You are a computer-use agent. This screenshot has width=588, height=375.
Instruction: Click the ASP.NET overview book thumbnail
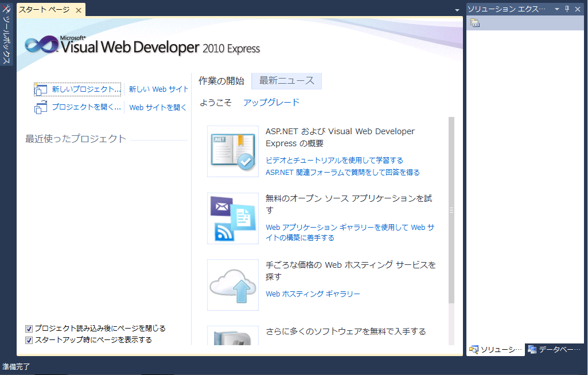(233, 151)
